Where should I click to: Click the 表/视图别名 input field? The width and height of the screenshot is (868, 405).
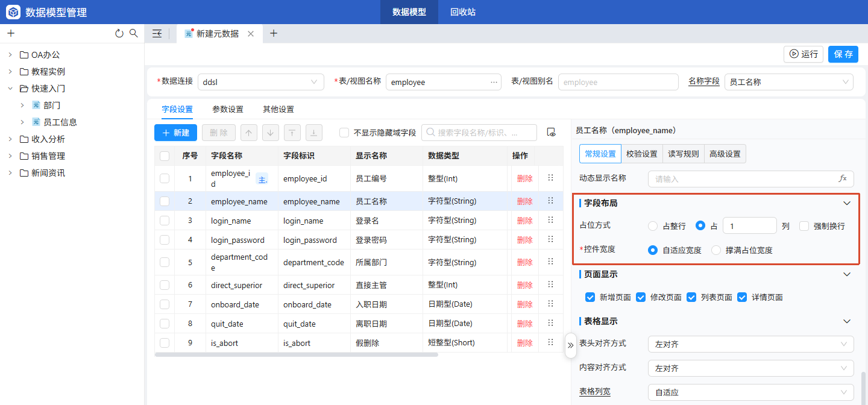tap(618, 82)
